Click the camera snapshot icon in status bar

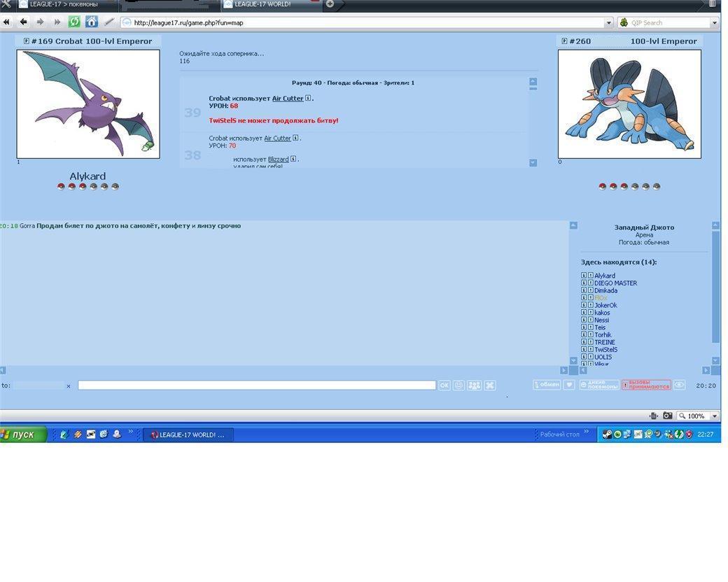pos(667,416)
